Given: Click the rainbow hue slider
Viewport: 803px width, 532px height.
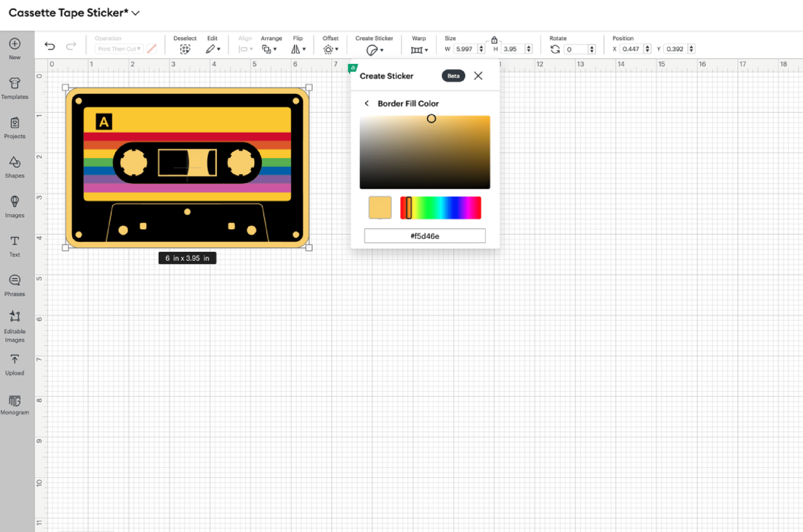Looking at the screenshot, I should 440,208.
